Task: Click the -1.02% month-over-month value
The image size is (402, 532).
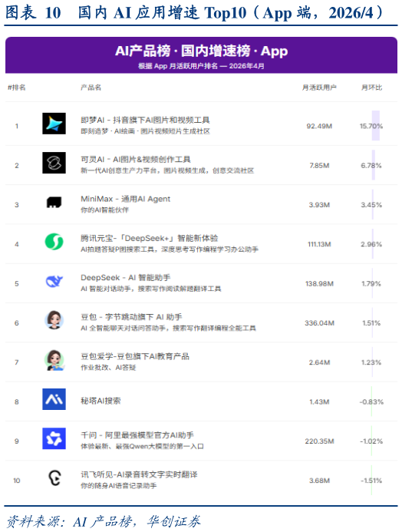Action: pyautogui.click(x=371, y=441)
